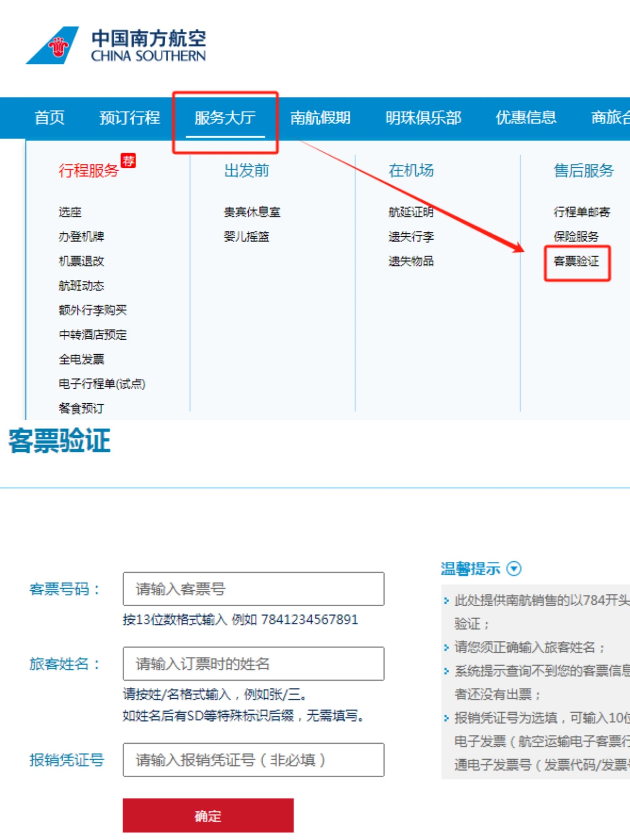Open the 保险服务 link
This screenshot has height=840, width=630.
pos(576,237)
